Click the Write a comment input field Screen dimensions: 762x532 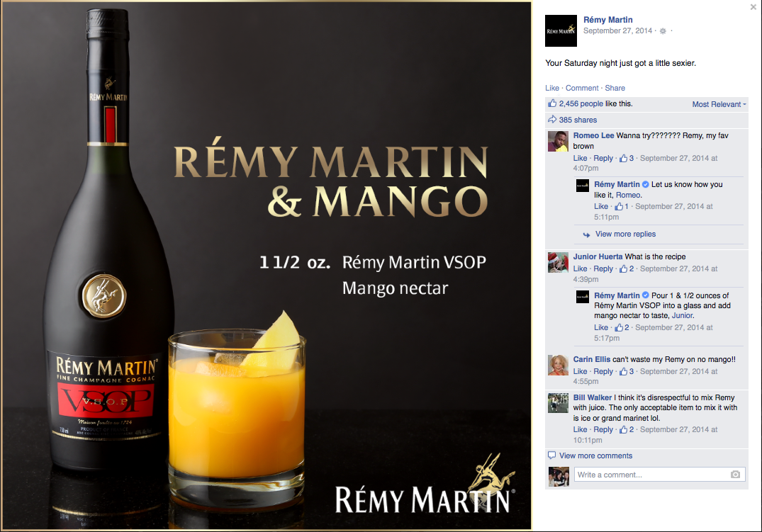[659, 475]
